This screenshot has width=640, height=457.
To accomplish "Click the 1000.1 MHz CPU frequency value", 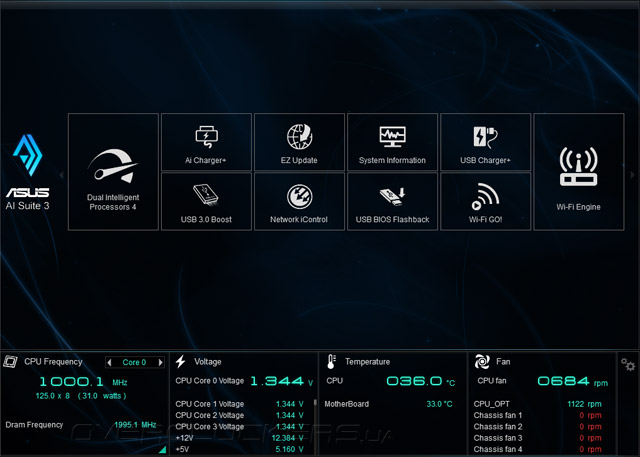I will (83, 382).
